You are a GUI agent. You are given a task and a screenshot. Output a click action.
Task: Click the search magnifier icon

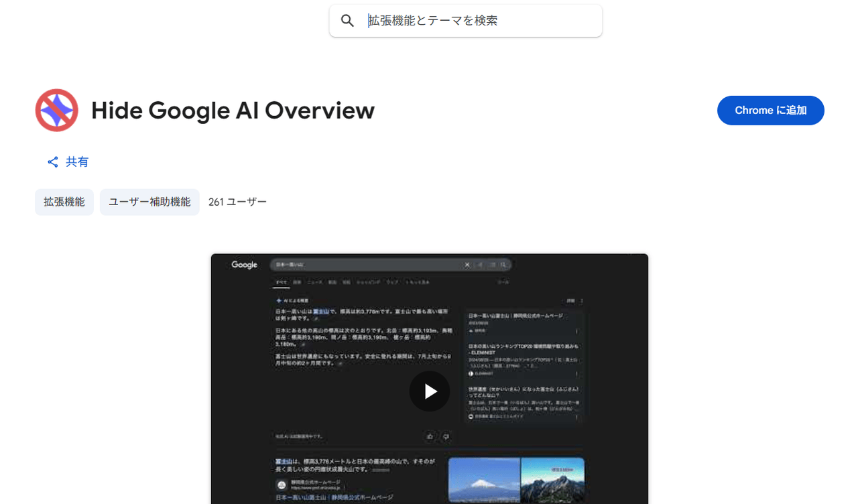click(x=347, y=21)
